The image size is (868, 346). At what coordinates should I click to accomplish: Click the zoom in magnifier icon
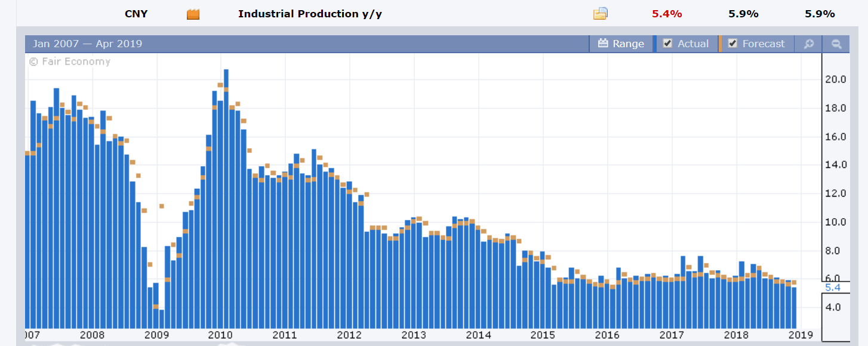pos(808,44)
